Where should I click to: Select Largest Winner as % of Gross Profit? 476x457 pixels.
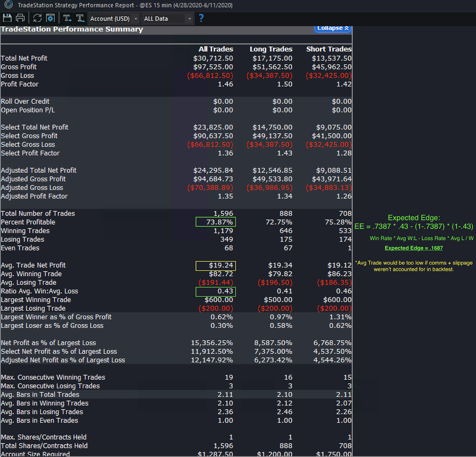[56, 317]
